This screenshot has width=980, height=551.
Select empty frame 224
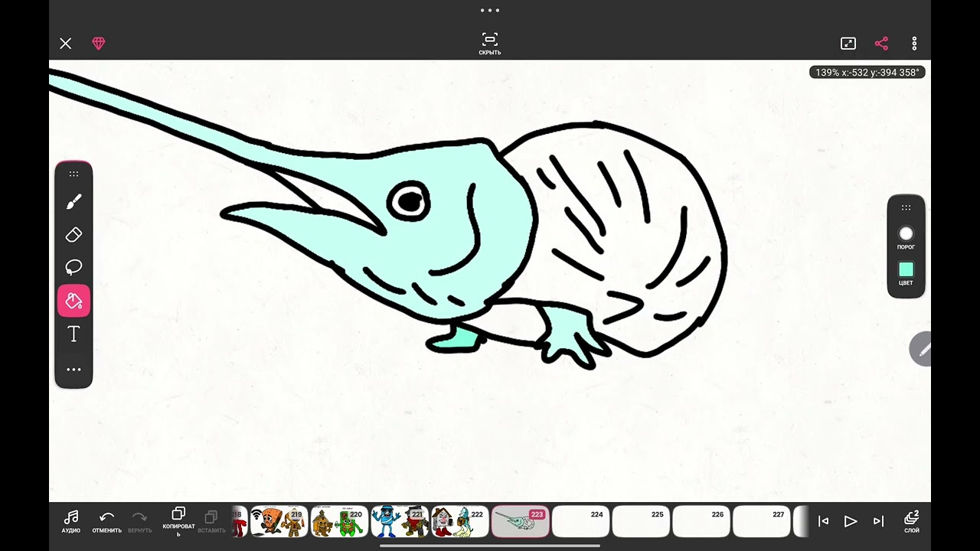point(581,521)
